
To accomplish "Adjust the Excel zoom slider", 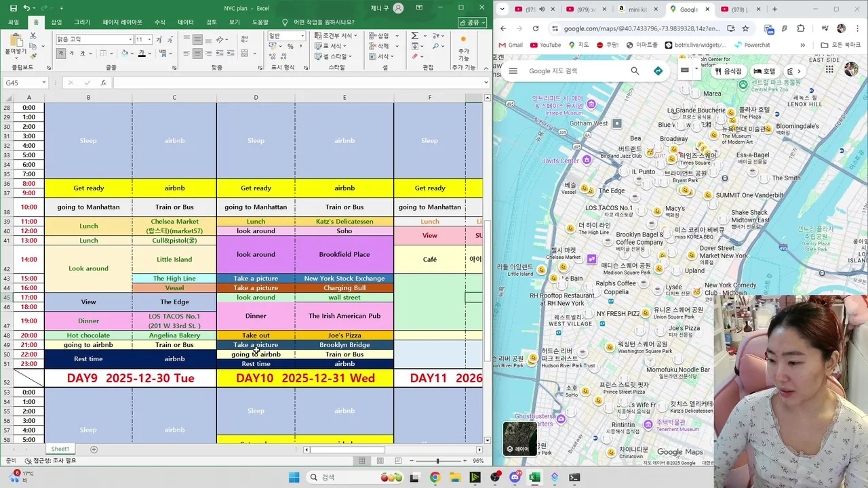I will coord(437,461).
